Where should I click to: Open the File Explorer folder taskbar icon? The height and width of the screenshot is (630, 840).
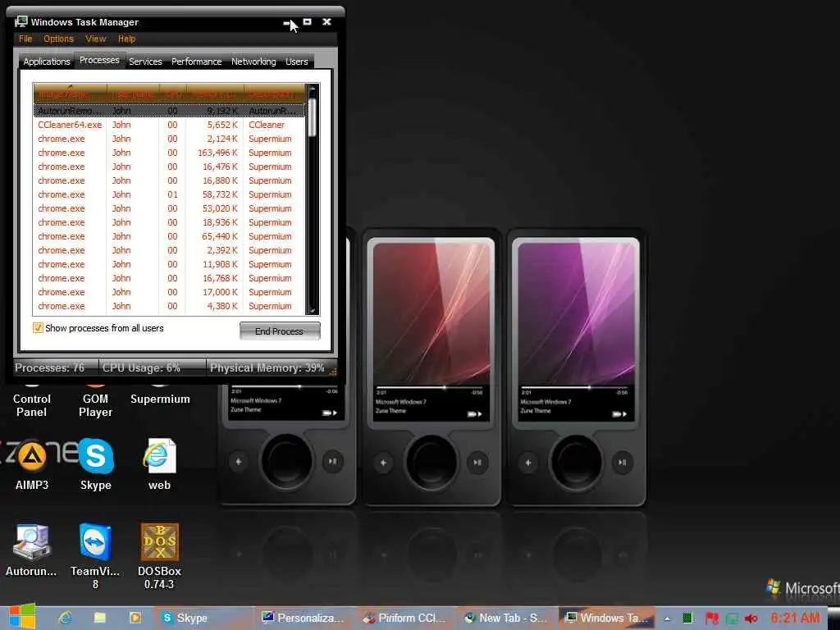100,618
